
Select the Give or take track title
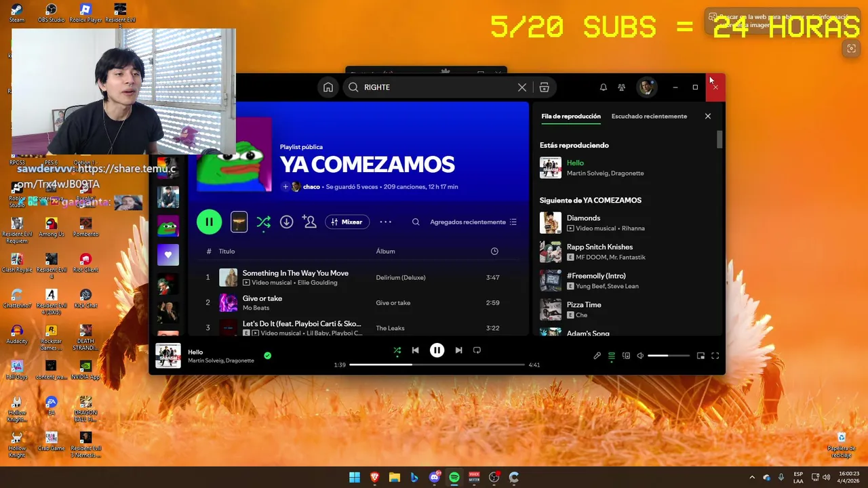262,298
